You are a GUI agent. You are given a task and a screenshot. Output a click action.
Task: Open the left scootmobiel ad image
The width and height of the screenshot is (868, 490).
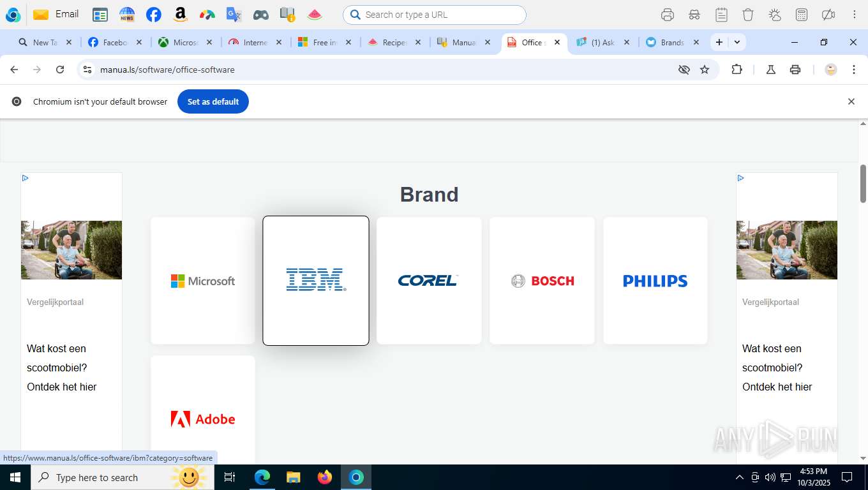(x=71, y=250)
